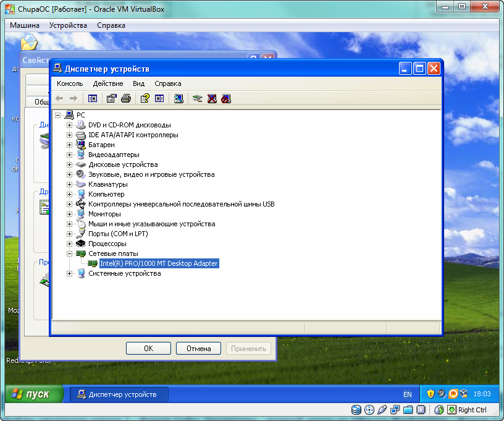Open the VirtualBox Устройства menu
Screen dimensions: 504x421
point(68,25)
